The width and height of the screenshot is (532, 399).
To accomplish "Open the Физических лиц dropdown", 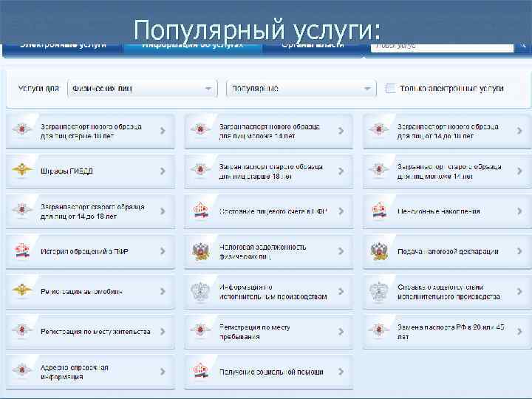I will click(143, 89).
